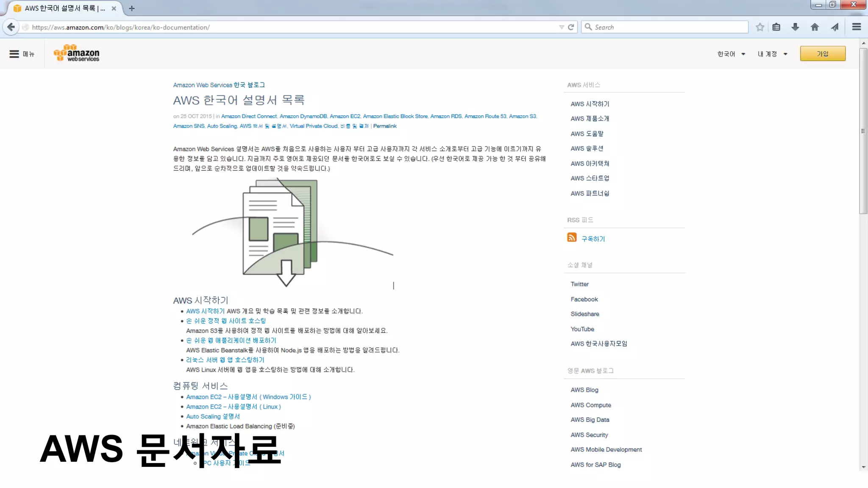
Task: Reload the page with the refresh icon
Action: pos(571,27)
